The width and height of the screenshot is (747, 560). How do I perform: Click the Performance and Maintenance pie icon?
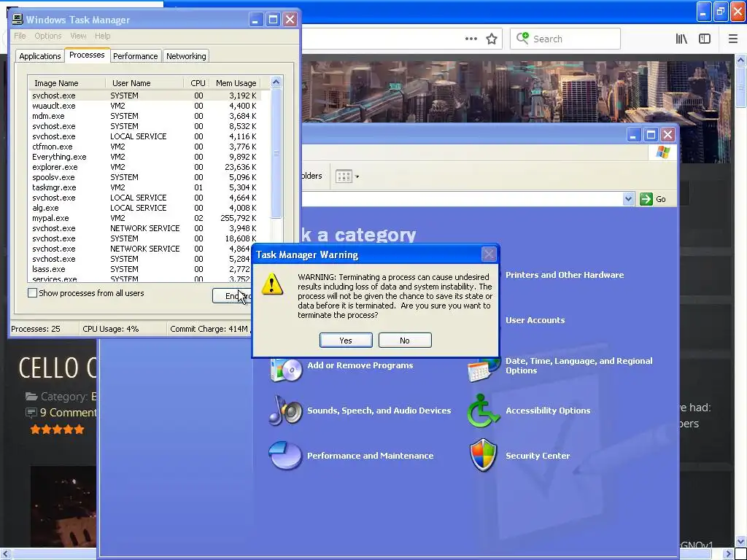[285, 456]
